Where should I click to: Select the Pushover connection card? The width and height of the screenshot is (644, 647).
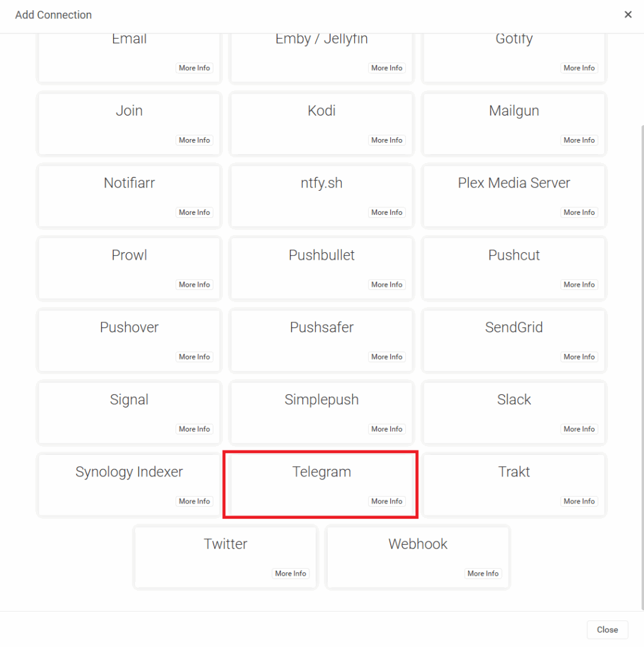tap(129, 340)
